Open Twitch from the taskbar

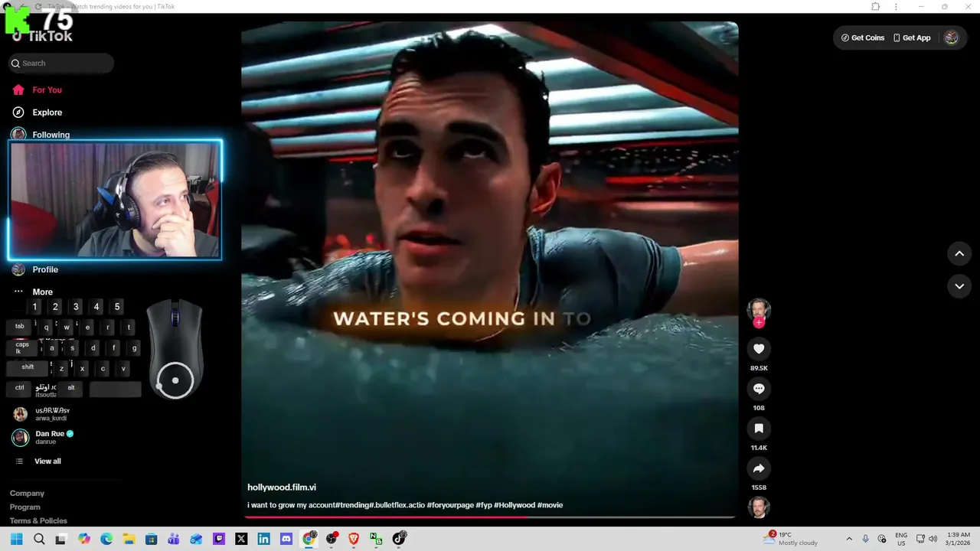tap(219, 539)
